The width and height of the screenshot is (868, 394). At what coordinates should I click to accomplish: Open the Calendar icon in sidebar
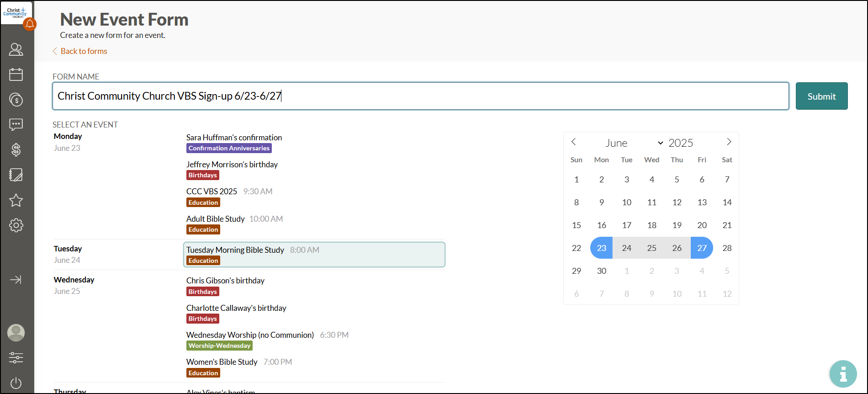point(16,75)
